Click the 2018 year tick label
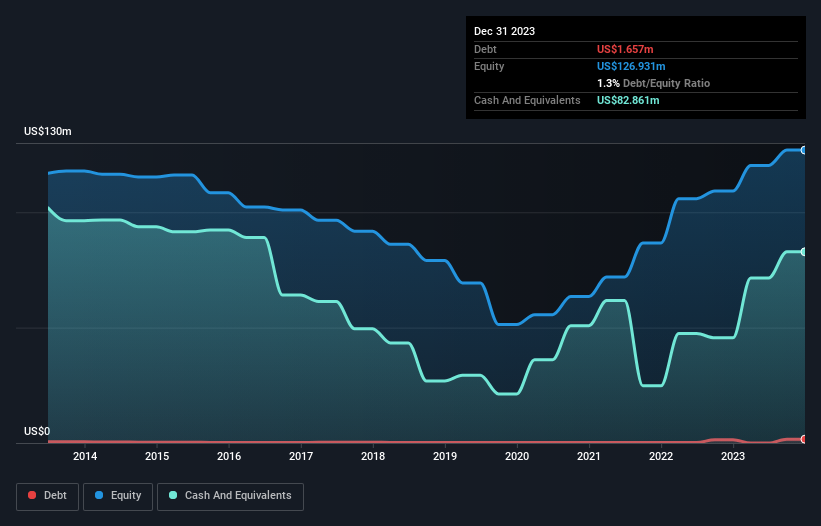 373,457
